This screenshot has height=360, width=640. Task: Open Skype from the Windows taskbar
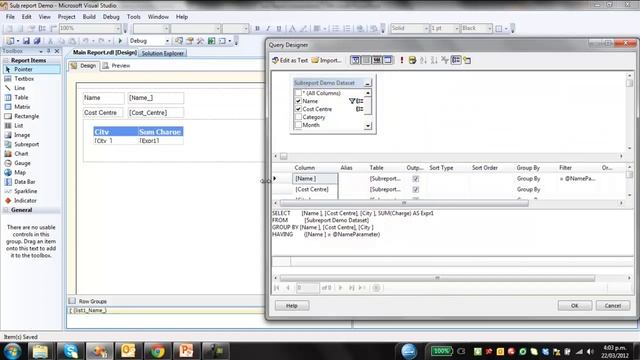70,351
